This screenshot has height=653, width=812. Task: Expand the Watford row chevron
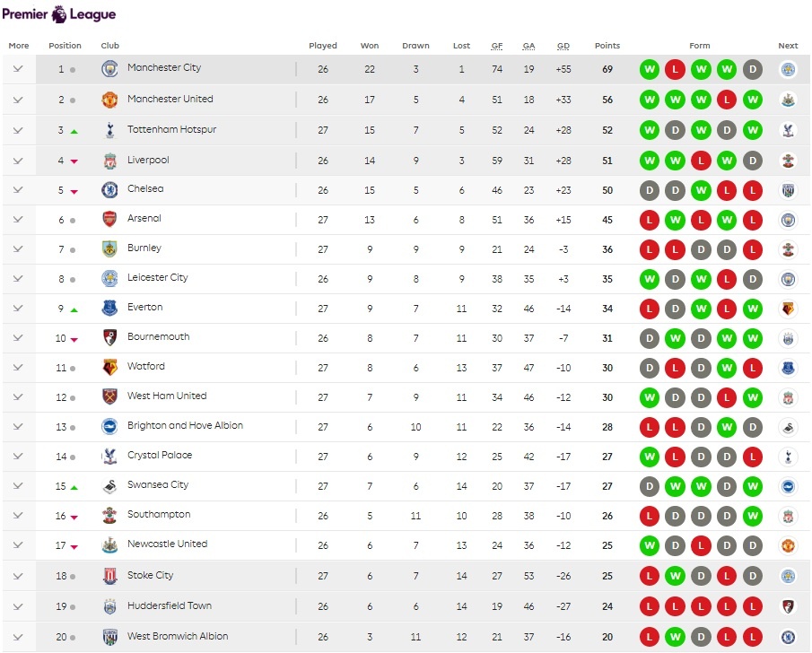pos(18,367)
